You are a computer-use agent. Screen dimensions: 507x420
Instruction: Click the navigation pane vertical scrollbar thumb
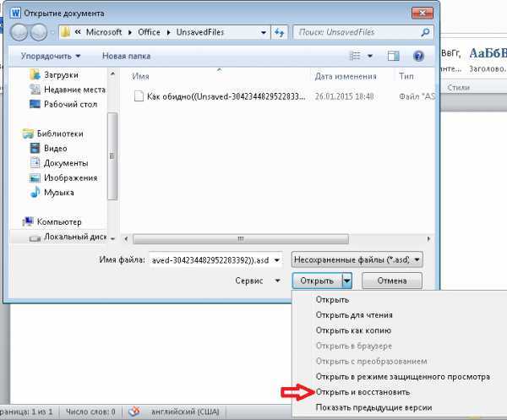112,156
